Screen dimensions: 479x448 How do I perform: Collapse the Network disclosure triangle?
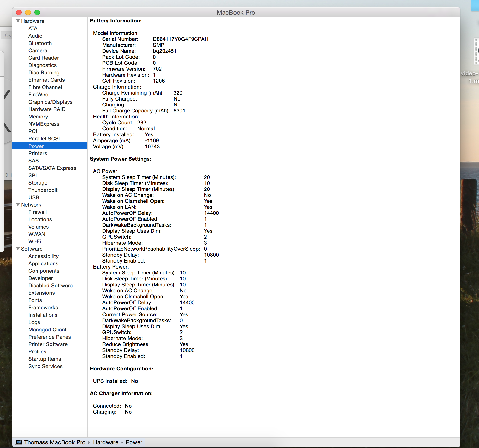coord(18,204)
